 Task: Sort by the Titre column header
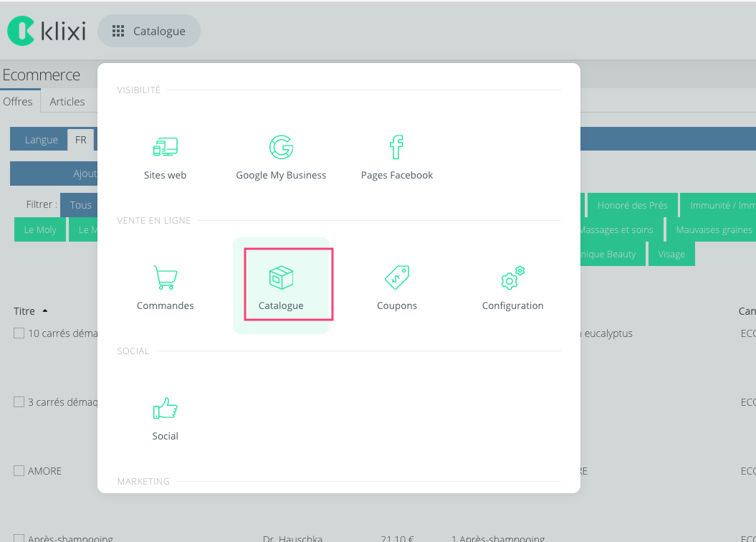pyautogui.click(x=24, y=311)
